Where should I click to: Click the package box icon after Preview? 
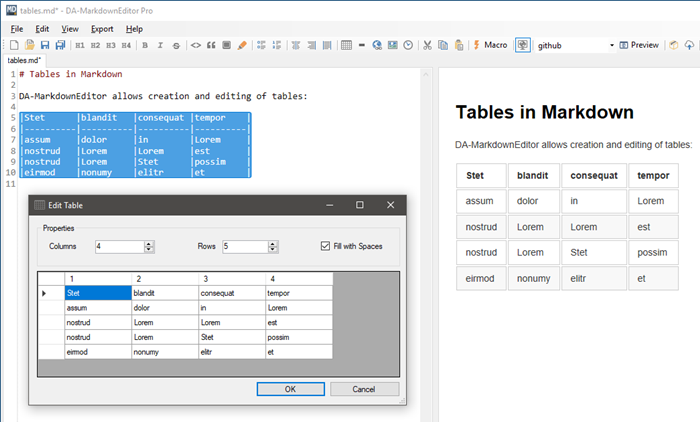(674, 45)
